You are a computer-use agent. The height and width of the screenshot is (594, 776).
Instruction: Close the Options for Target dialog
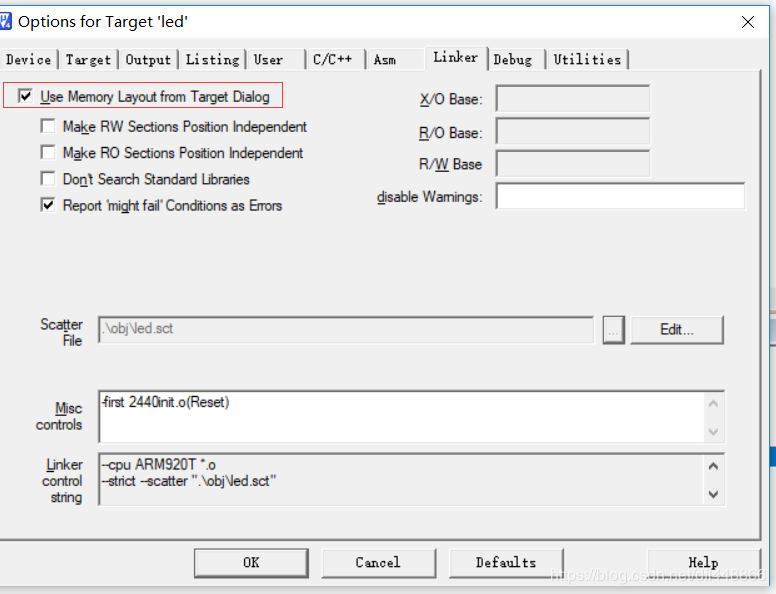click(748, 22)
